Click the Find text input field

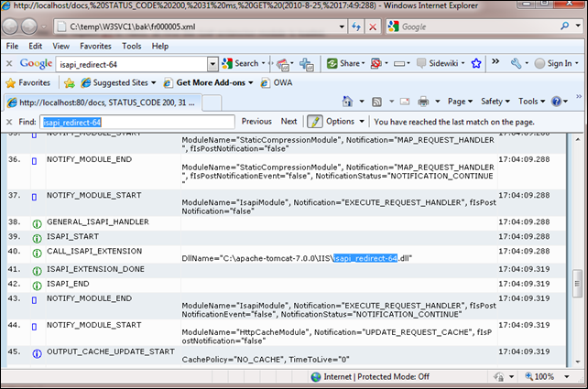(x=137, y=122)
